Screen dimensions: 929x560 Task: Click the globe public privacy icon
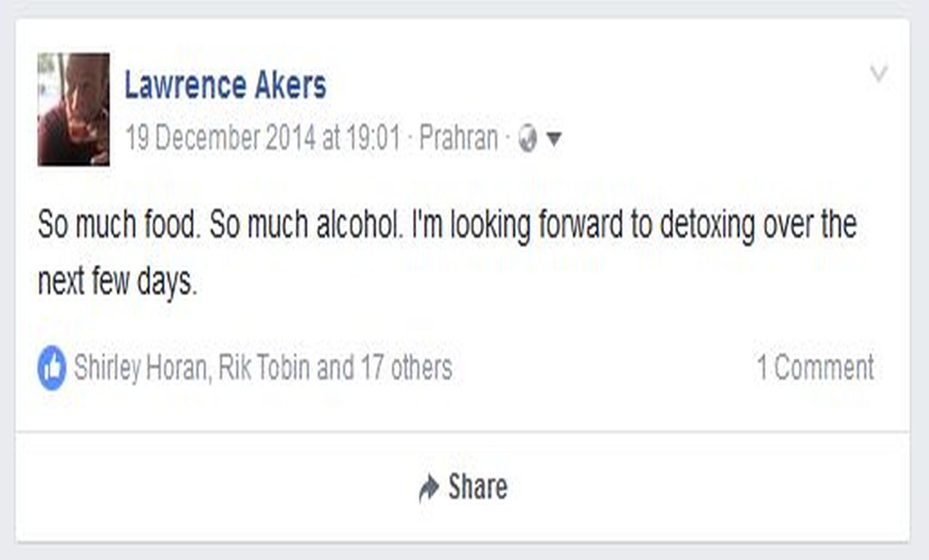528,139
